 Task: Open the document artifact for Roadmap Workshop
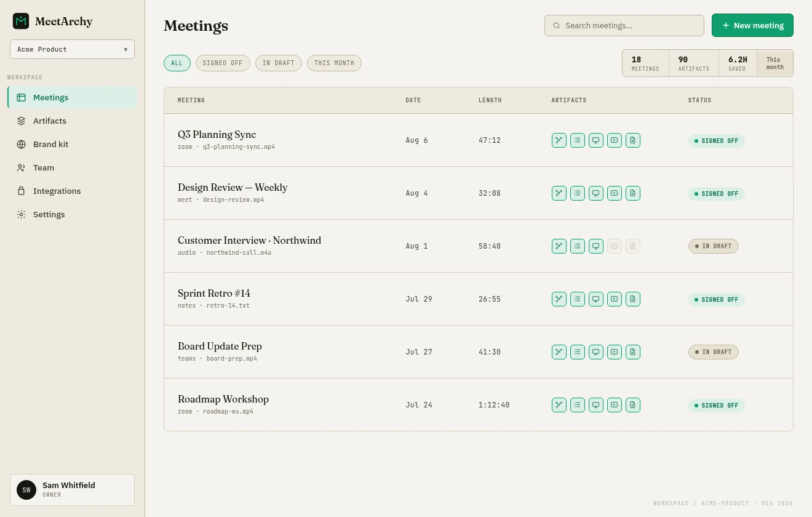point(633,405)
